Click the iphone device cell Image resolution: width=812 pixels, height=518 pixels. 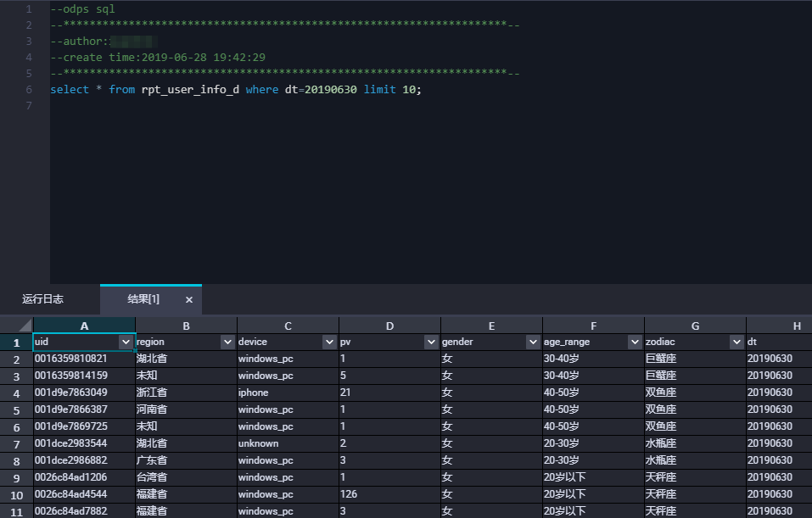(x=288, y=393)
